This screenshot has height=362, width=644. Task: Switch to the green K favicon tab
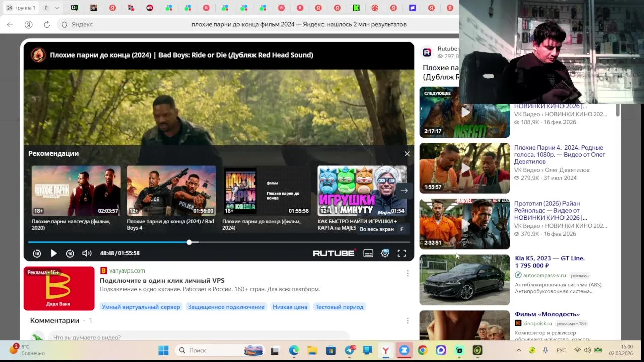[356, 8]
